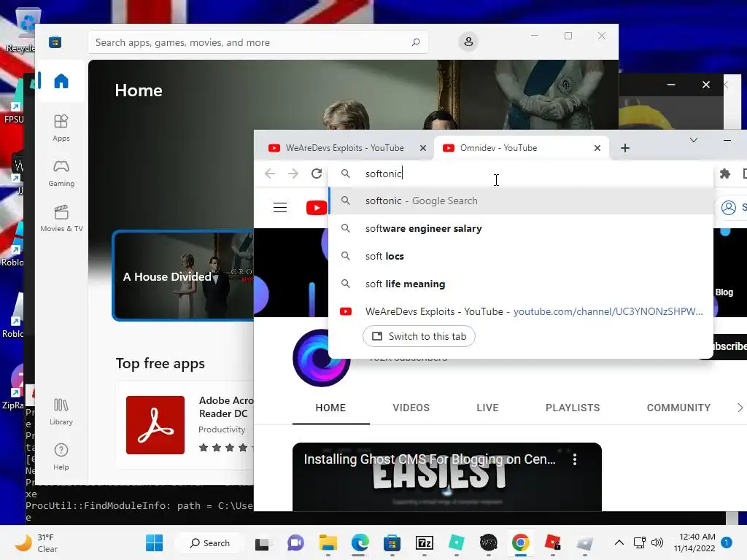Select 'soft locs' suggestion
This screenshot has height=560, width=747.
click(521, 256)
